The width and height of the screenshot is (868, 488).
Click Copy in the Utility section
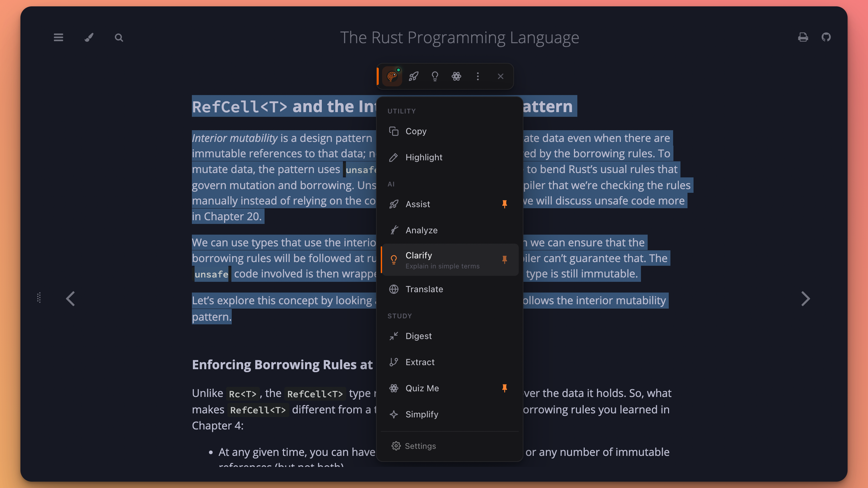coord(416,131)
